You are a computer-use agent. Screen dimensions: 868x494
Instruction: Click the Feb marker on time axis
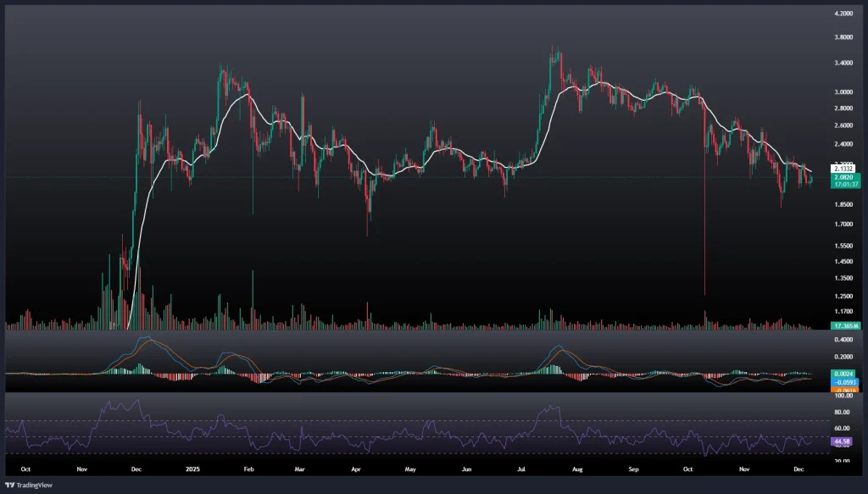tap(249, 468)
